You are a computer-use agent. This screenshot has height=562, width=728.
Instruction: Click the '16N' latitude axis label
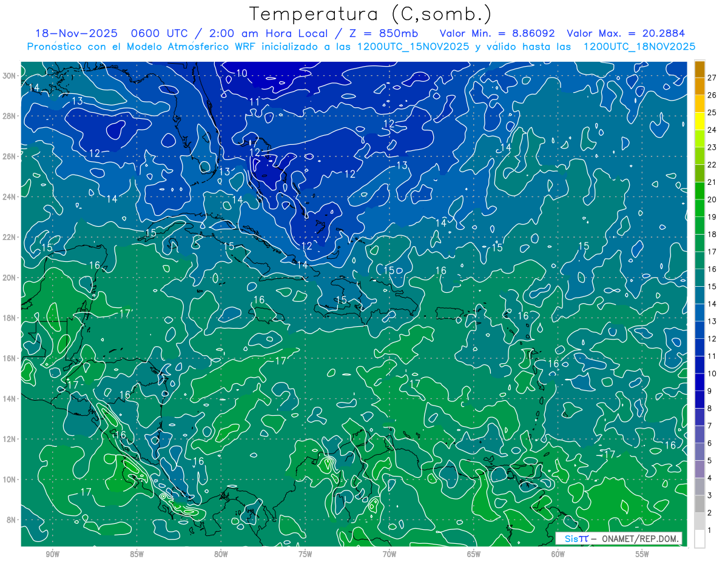click(9, 358)
